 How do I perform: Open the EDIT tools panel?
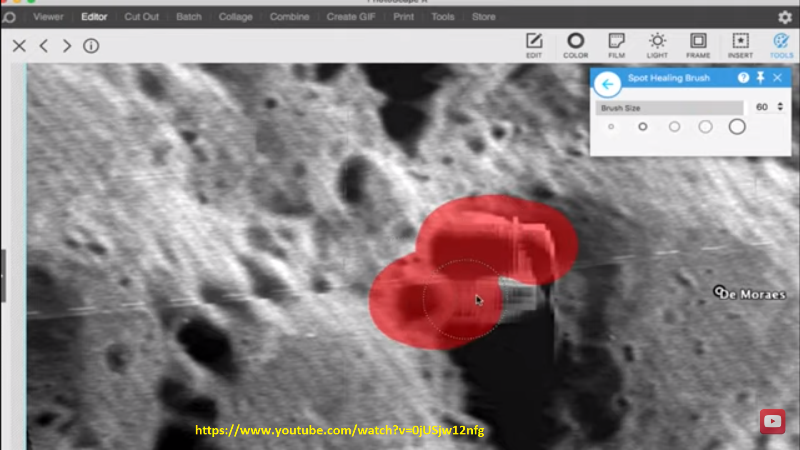pyautogui.click(x=534, y=45)
